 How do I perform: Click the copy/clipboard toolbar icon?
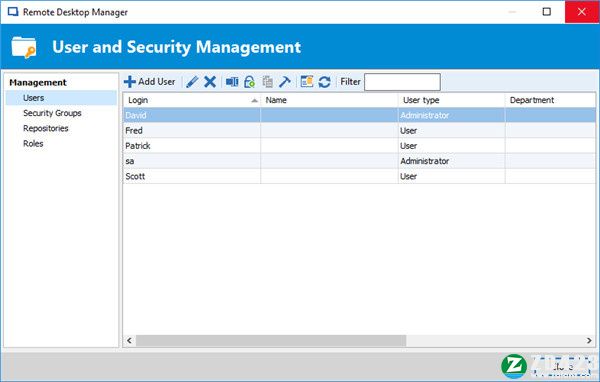268,82
